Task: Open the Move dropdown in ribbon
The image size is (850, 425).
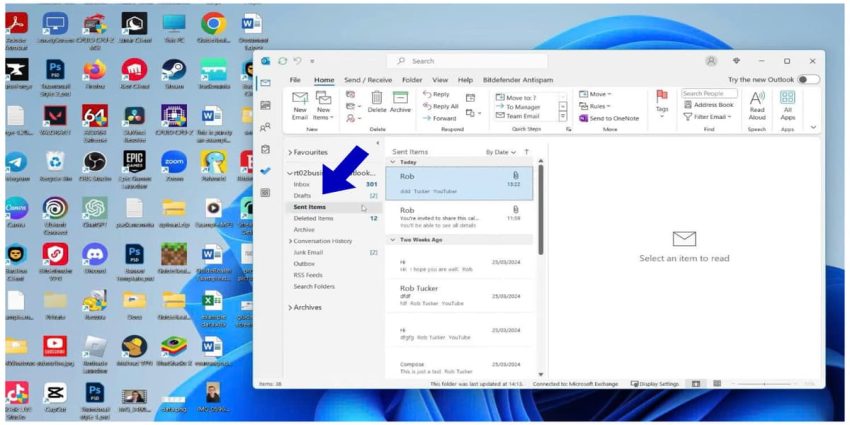Action: point(595,94)
